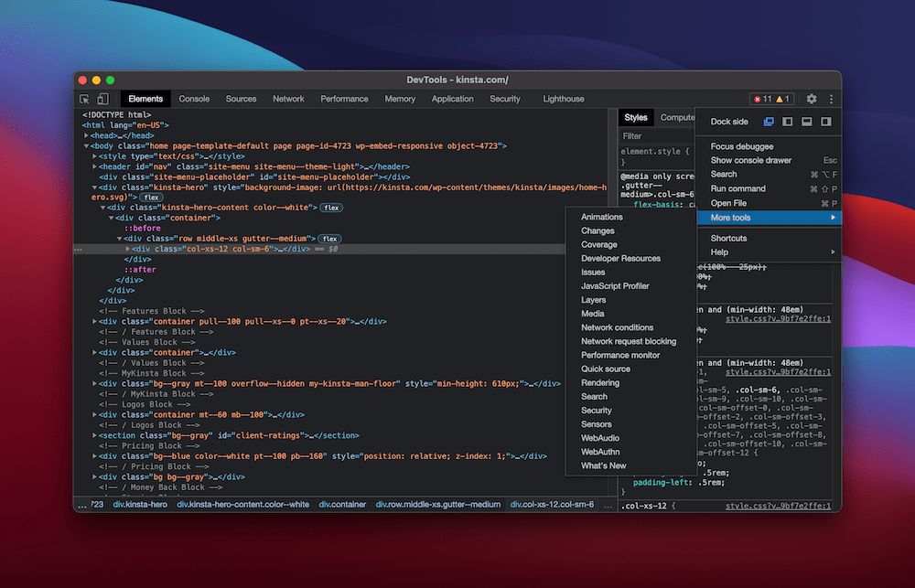Toggle the device toolbar emulation
This screenshot has width=915, height=588.
coord(101,98)
